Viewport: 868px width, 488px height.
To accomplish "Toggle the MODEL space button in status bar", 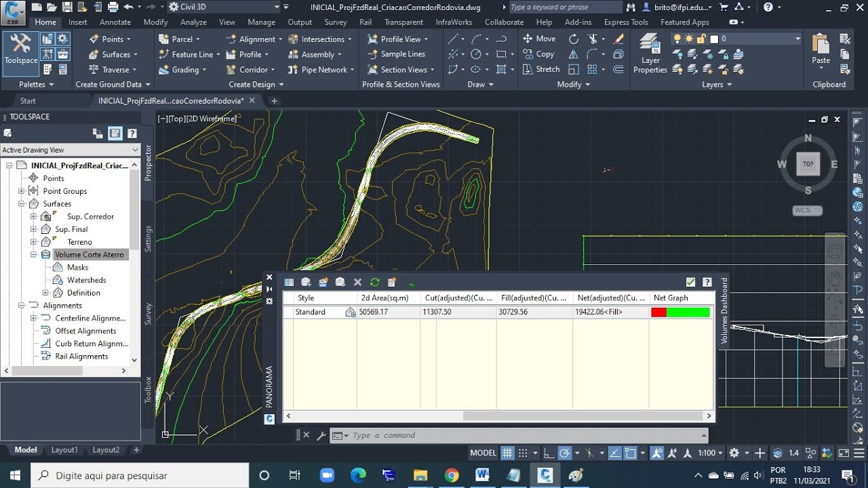I will (x=484, y=453).
